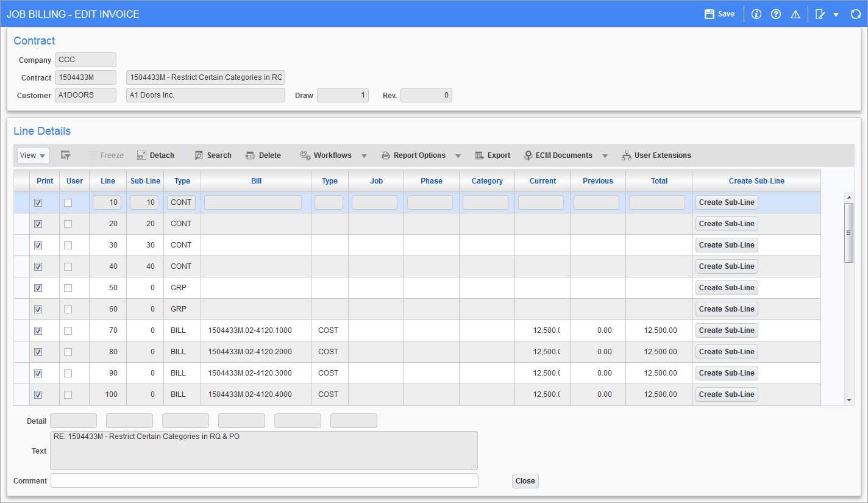The height and width of the screenshot is (503, 868).
Task: Click the Job field in line 10 row
Action: (x=374, y=202)
